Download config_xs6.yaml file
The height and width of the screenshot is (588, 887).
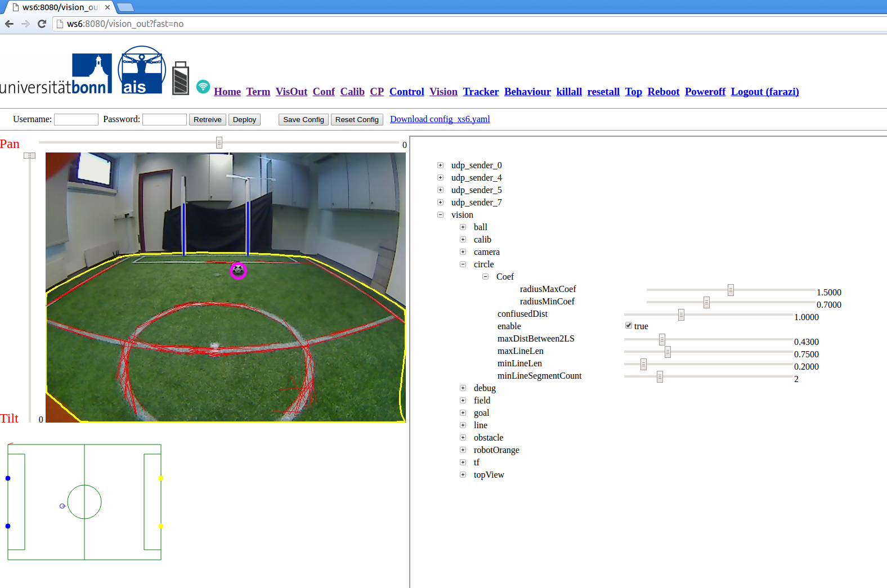pyautogui.click(x=440, y=119)
